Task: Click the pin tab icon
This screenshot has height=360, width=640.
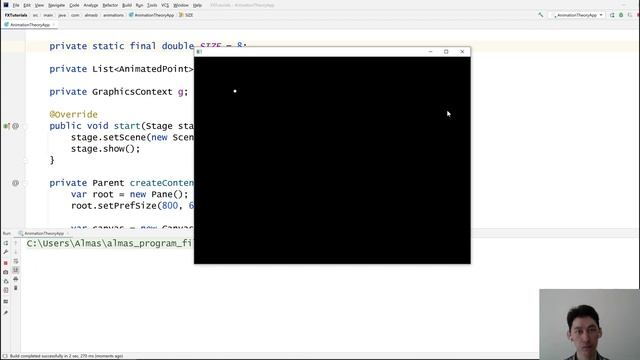Action: (6, 313)
